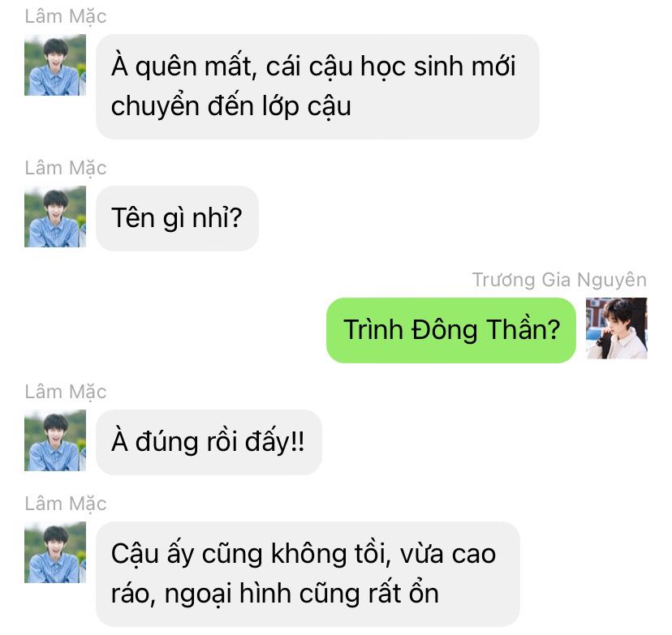This screenshot has width=672, height=635.
Task: Click the topmost Lâm Mặc sender name
Action: pyautogui.click(x=66, y=17)
